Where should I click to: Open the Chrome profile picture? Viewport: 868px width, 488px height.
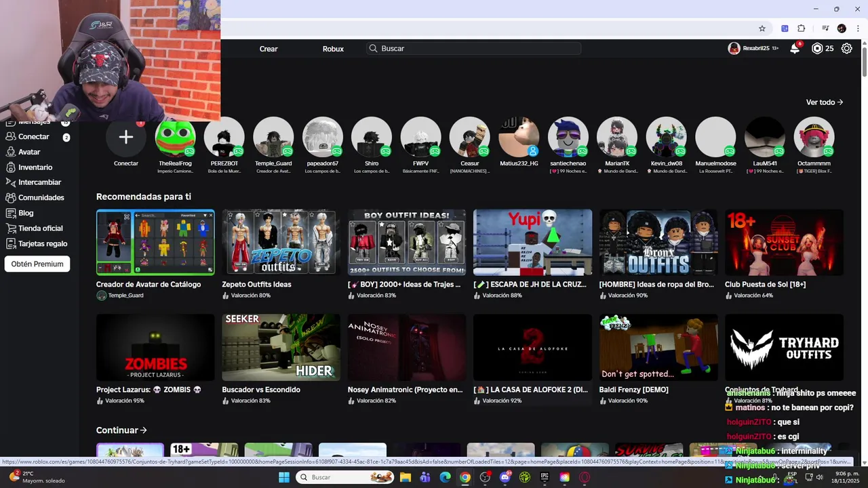coord(842,28)
